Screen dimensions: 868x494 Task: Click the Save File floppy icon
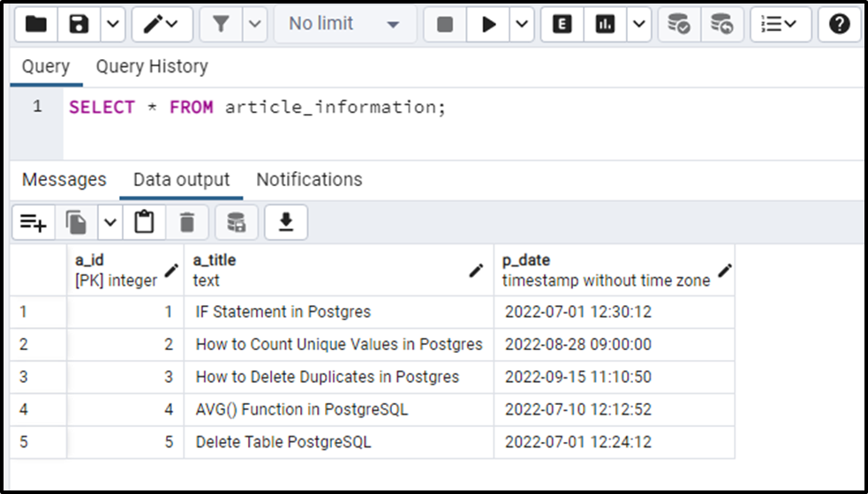79,25
